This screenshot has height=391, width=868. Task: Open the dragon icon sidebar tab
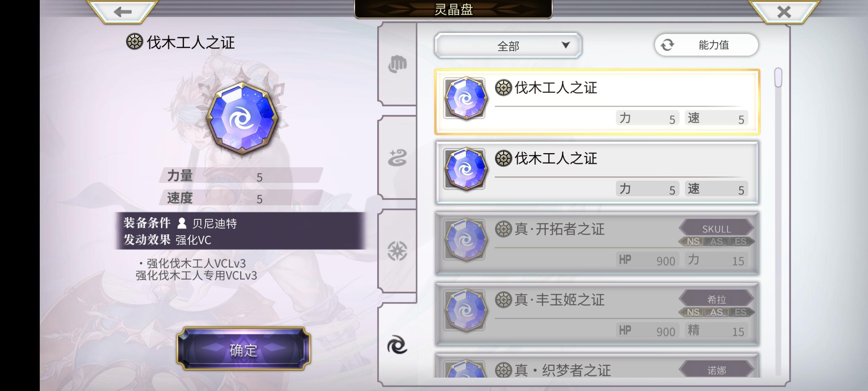coord(397,158)
